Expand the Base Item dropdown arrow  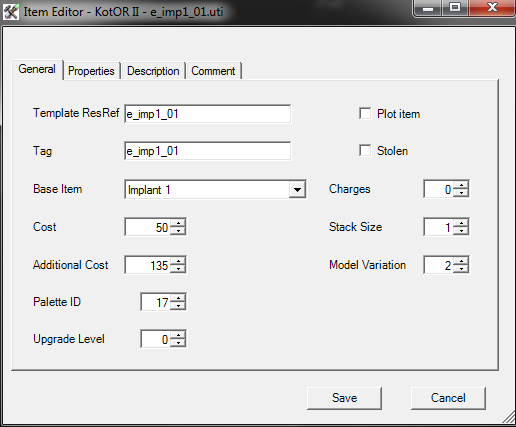297,190
